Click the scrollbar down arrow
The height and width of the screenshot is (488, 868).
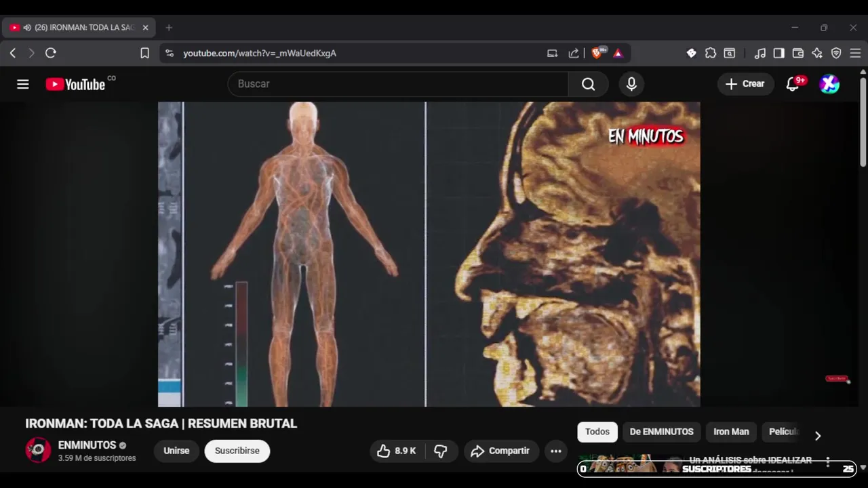click(x=863, y=468)
